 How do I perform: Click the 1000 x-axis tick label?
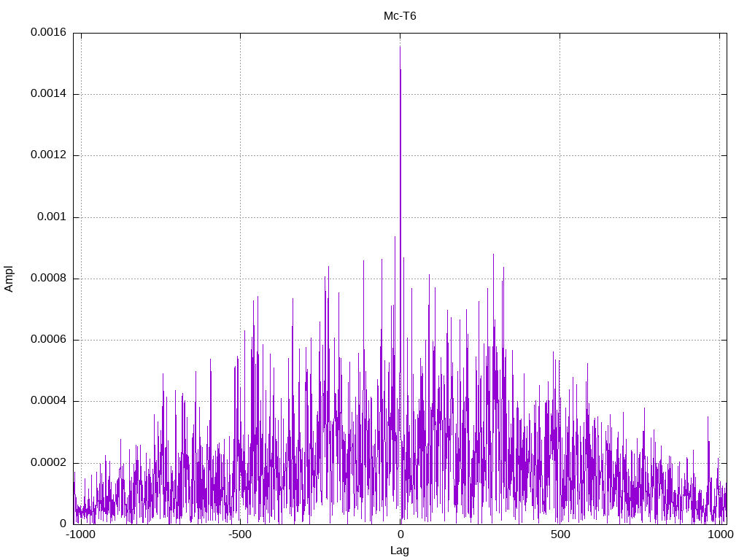(720, 534)
